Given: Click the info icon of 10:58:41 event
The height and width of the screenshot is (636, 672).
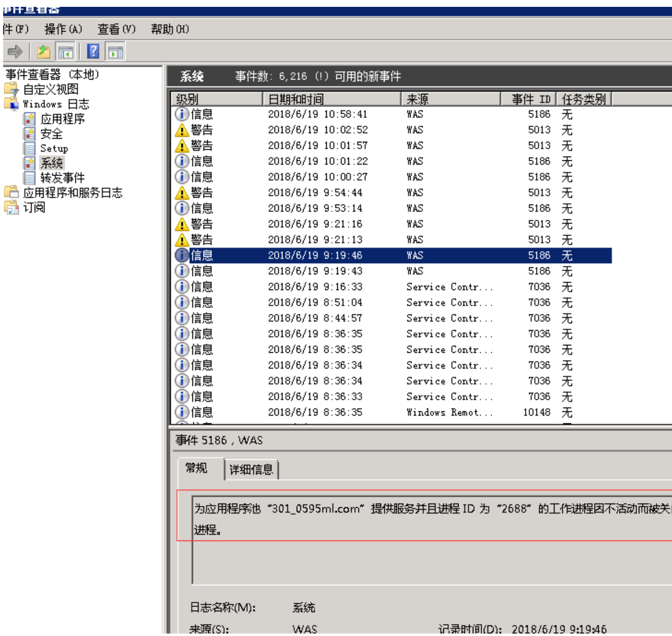Looking at the screenshot, I should (181, 114).
